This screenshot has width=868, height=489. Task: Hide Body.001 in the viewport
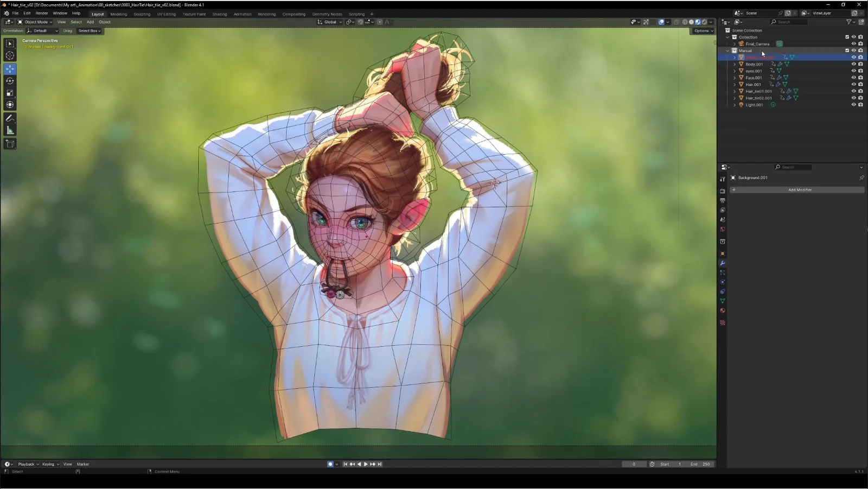(853, 63)
